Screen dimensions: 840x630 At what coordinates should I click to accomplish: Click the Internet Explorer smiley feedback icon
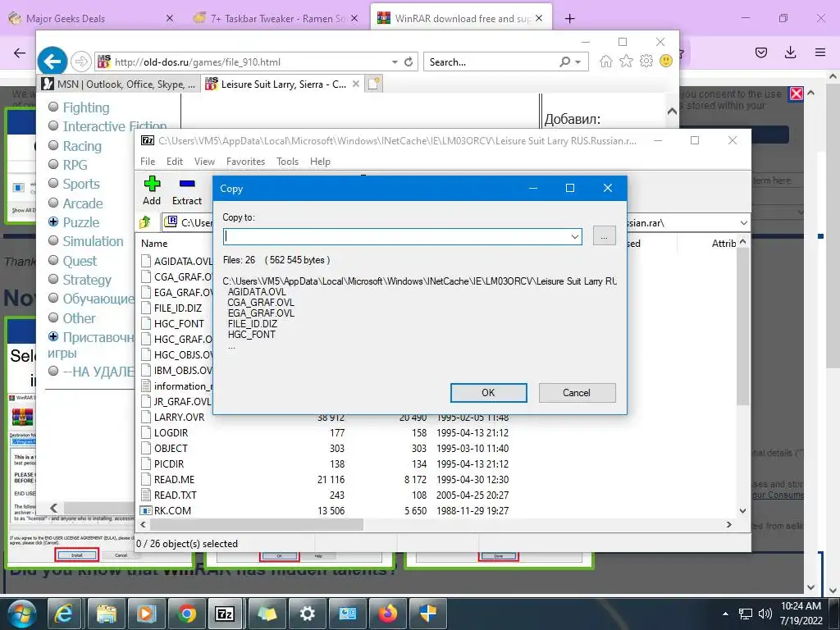(x=666, y=61)
